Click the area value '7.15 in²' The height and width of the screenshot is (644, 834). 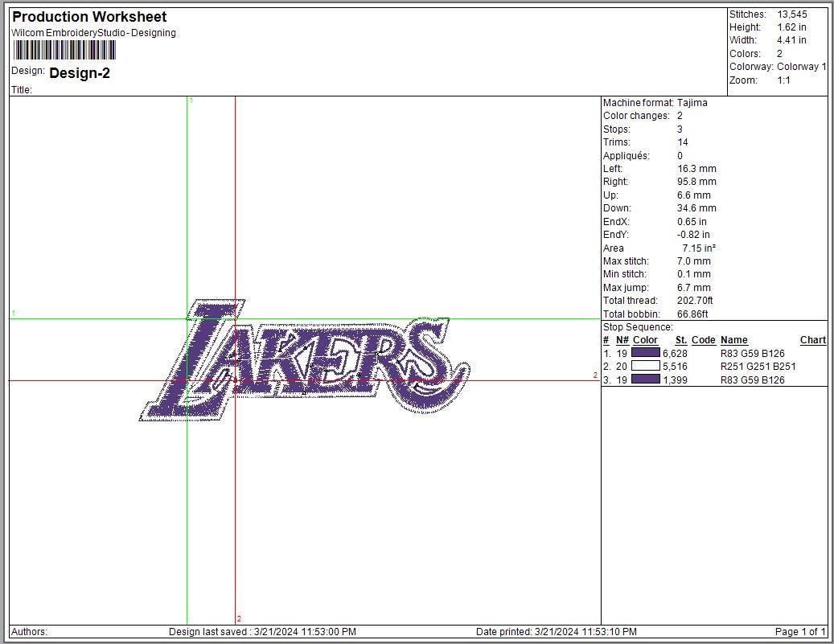point(699,248)
